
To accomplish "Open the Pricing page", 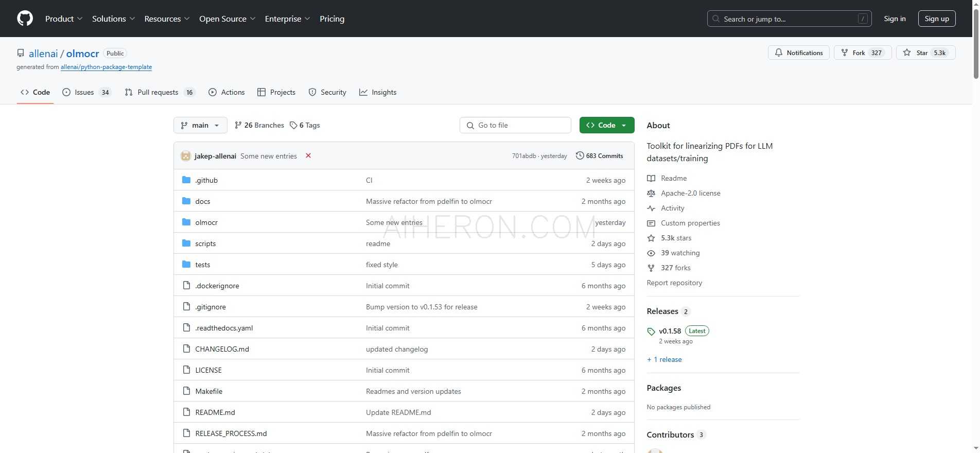I will 332,19.
